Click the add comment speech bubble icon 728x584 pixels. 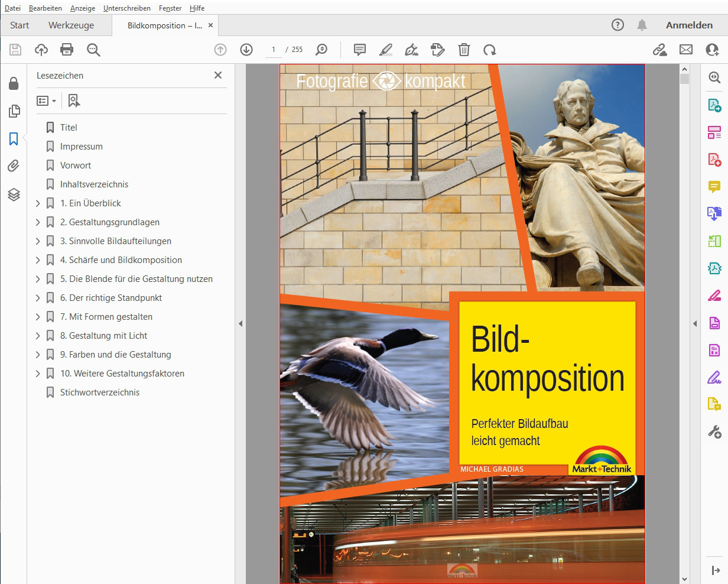point(360,50)
